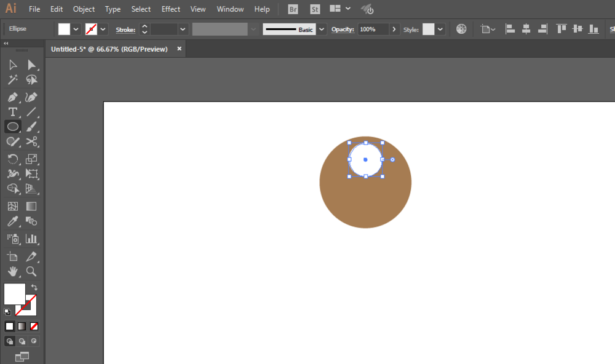615x364 pixels.
Task: Select the Zoom tool
Action: tap(31, 271)
